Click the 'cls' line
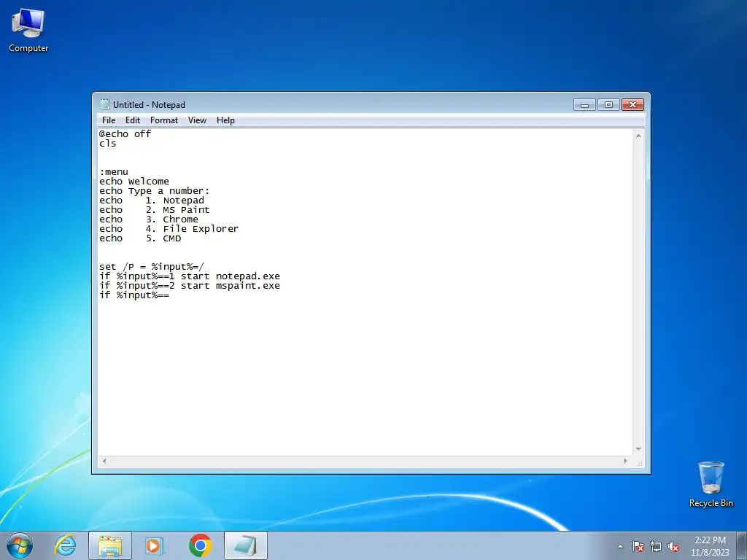The width and height of the screenshot is (747, 560). 108,144
